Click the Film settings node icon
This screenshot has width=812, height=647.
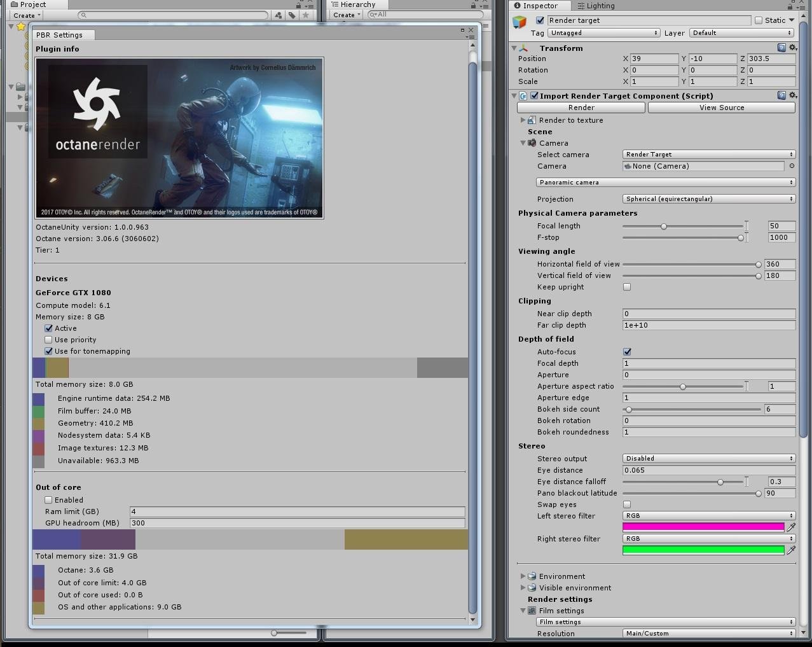[x=532, y=611]
